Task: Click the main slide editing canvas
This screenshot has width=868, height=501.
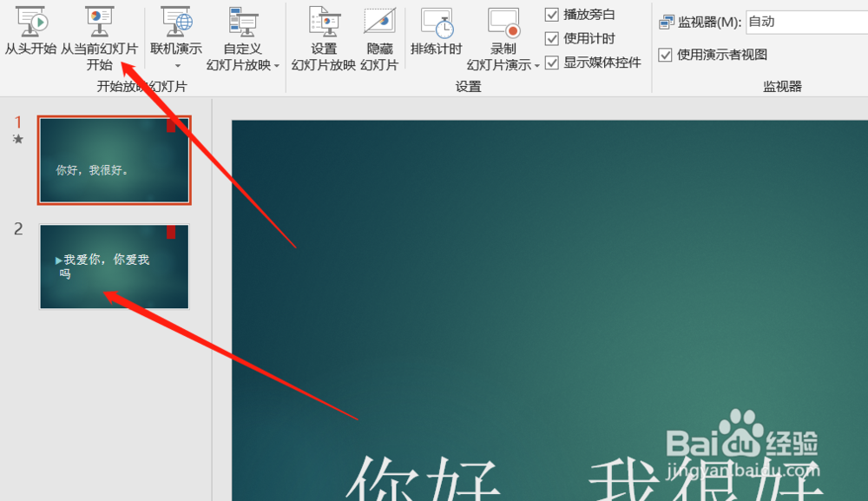Action: point(549,310)
